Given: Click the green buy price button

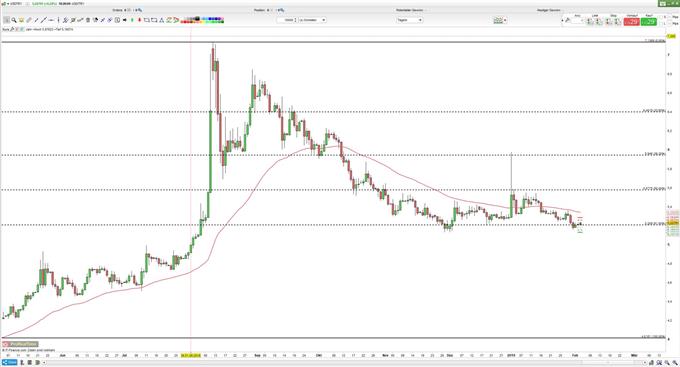Looking at the screenshot, I should (649, 21).
